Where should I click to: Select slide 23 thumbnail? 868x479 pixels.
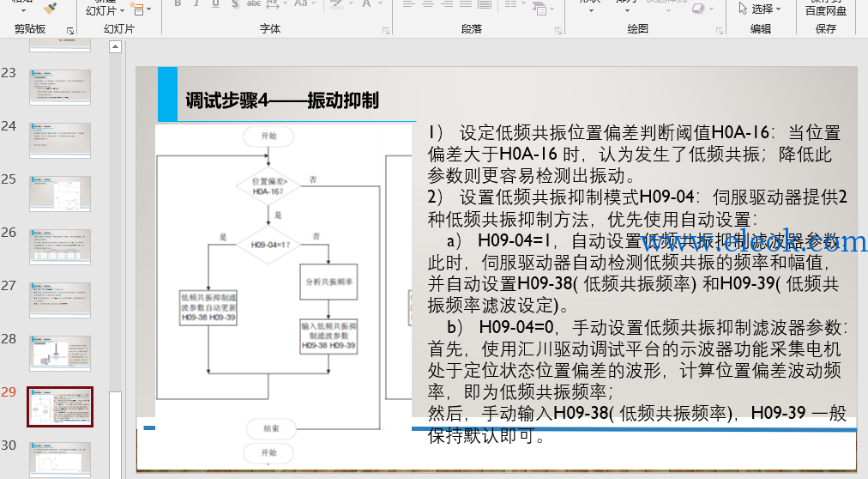click(x=60, y=87)
